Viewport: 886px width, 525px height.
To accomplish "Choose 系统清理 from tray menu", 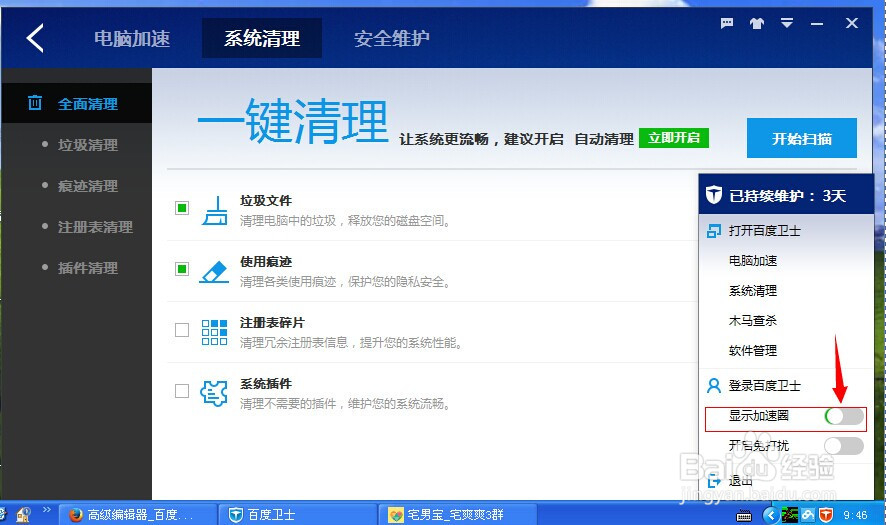I will (753, 290).
